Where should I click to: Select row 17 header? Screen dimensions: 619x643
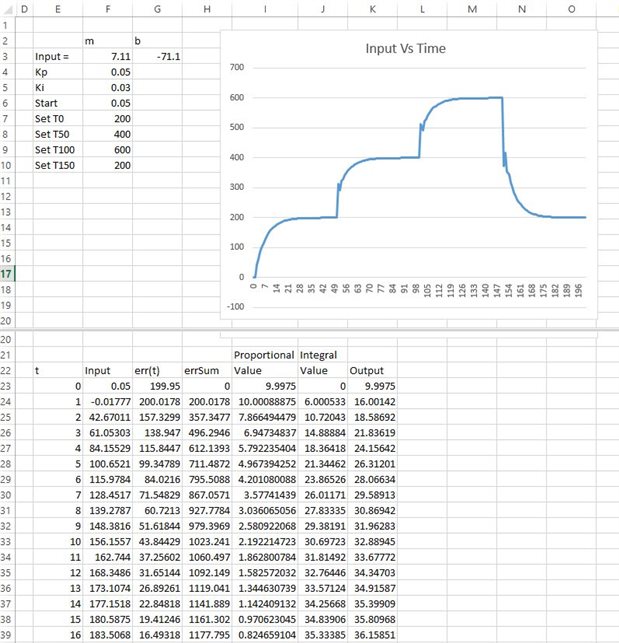pyautogui.click(x=5, y=274)
